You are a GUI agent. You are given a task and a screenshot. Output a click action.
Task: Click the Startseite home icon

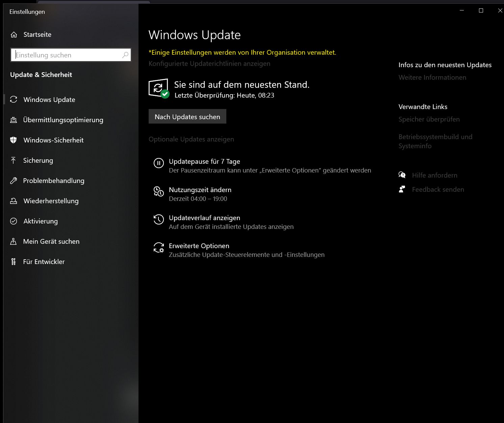[x=14, y=34]
